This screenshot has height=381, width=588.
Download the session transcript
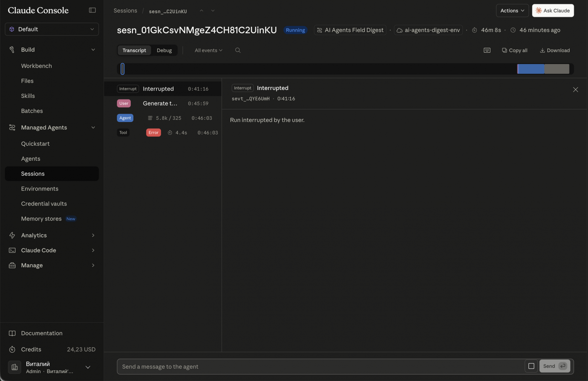(x=555, y=50)
